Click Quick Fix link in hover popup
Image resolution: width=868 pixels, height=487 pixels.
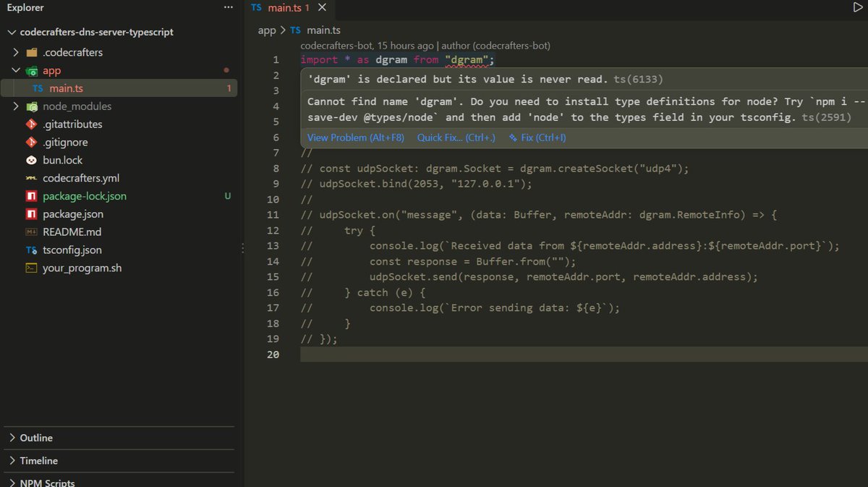click(456, 137)
